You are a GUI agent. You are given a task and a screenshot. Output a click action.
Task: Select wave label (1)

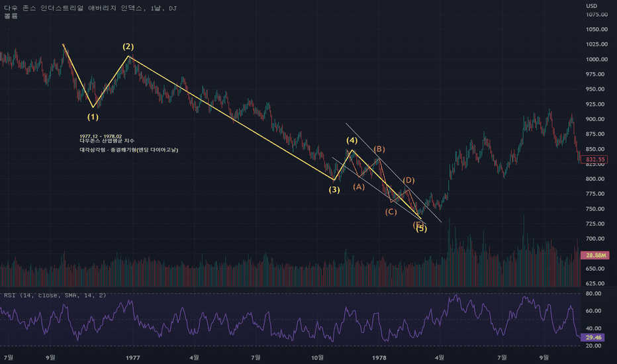[93, 117]
